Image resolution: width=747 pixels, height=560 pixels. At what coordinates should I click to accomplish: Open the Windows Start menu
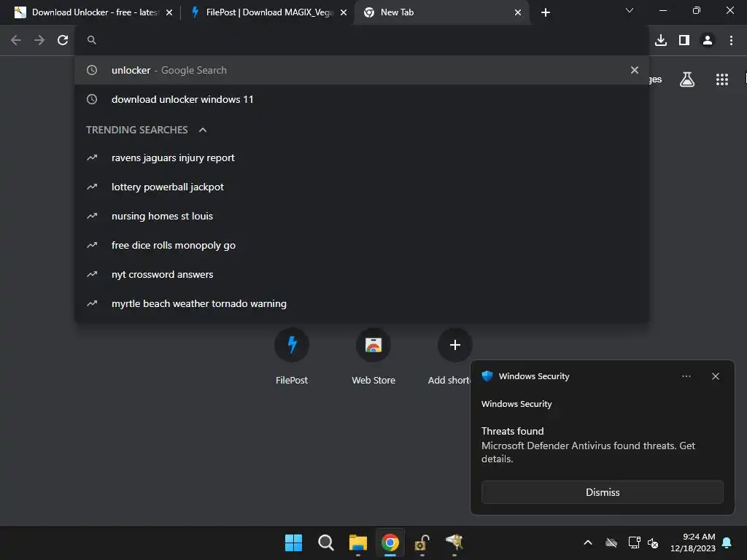(x=293, y=542)
